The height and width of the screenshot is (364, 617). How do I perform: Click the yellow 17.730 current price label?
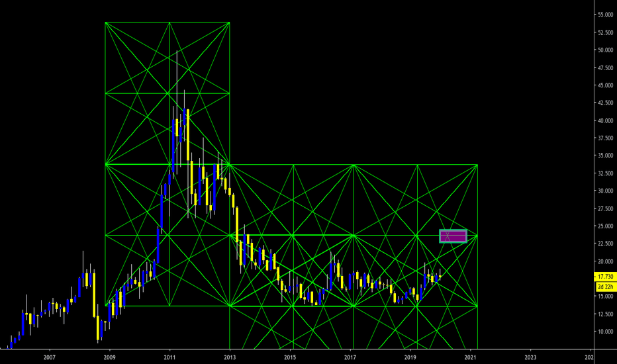(x=606, y=277)
